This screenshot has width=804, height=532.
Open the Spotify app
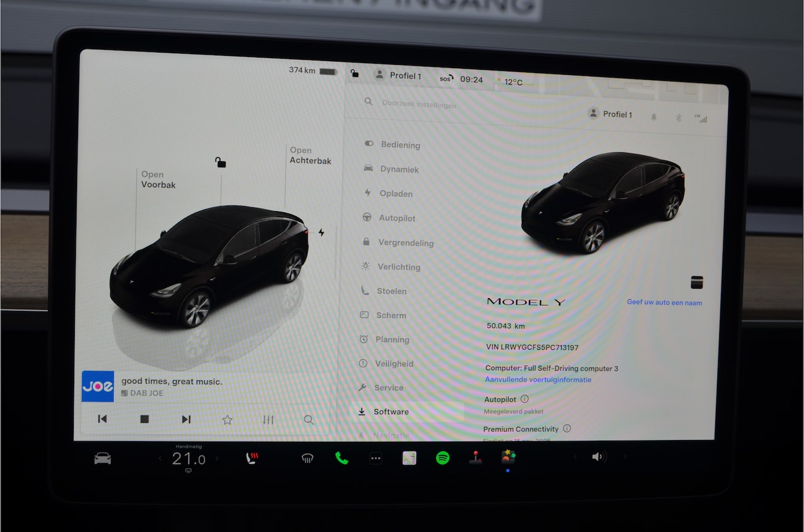[442, 458]
